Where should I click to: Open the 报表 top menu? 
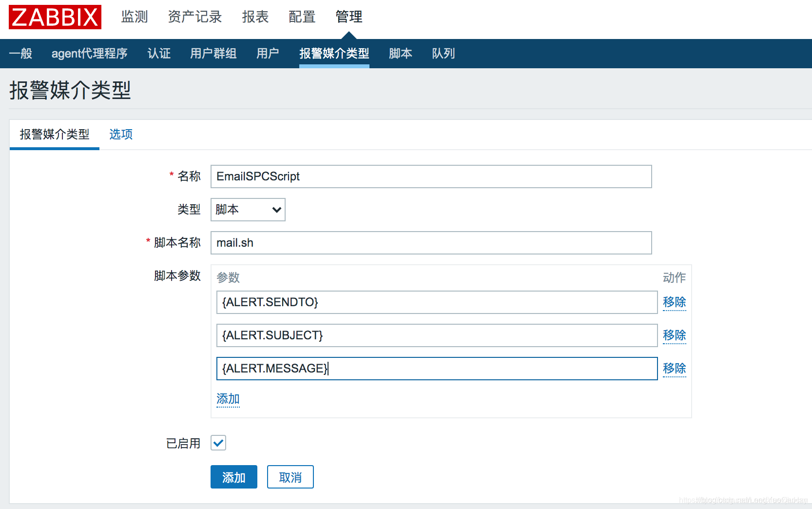255,17
